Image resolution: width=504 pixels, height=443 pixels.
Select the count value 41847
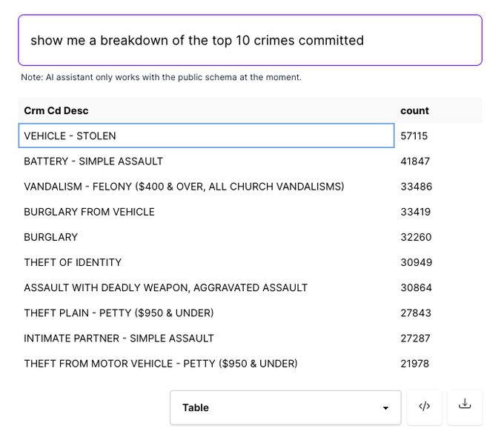tap(415, 161)
